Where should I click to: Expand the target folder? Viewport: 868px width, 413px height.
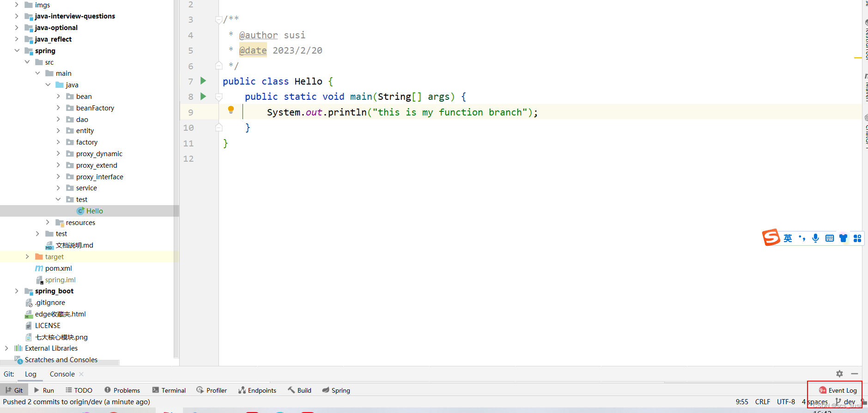click(27, 257)
